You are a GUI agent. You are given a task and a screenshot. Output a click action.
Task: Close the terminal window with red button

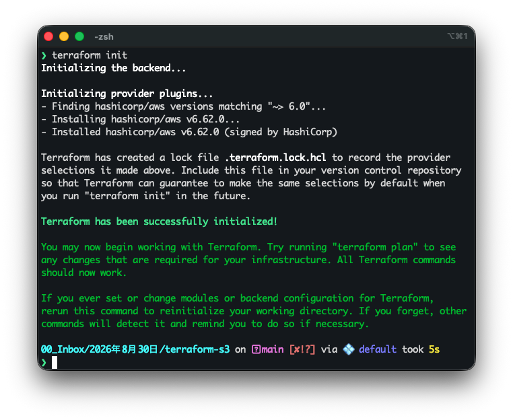tap(48, 36)
